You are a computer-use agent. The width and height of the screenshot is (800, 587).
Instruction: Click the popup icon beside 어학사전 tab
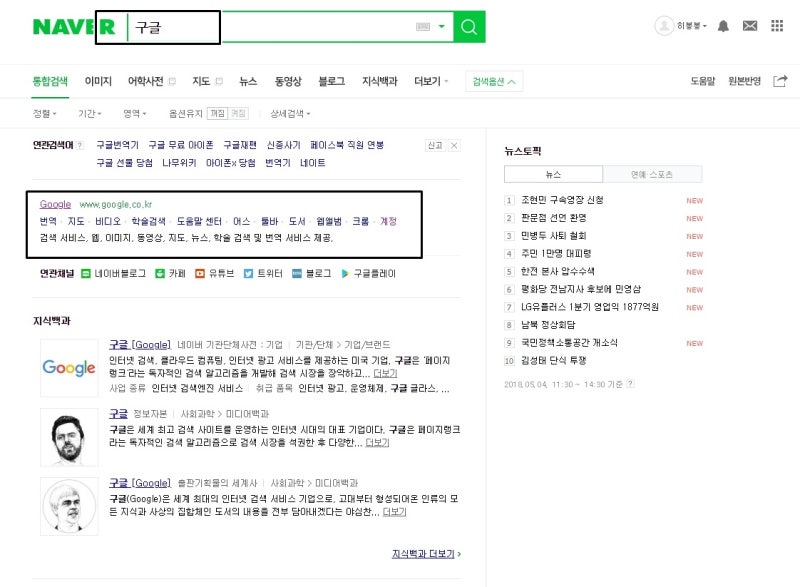click(172, 81)
